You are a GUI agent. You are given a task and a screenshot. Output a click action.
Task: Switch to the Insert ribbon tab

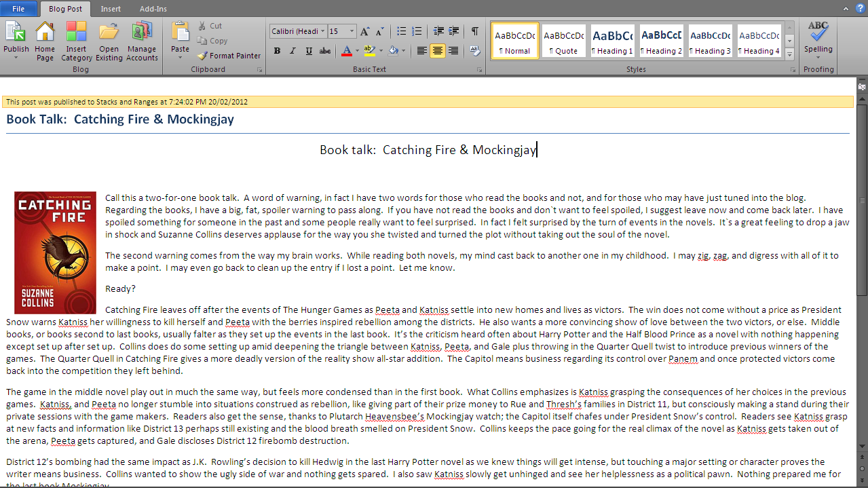(x=111, y=9)
